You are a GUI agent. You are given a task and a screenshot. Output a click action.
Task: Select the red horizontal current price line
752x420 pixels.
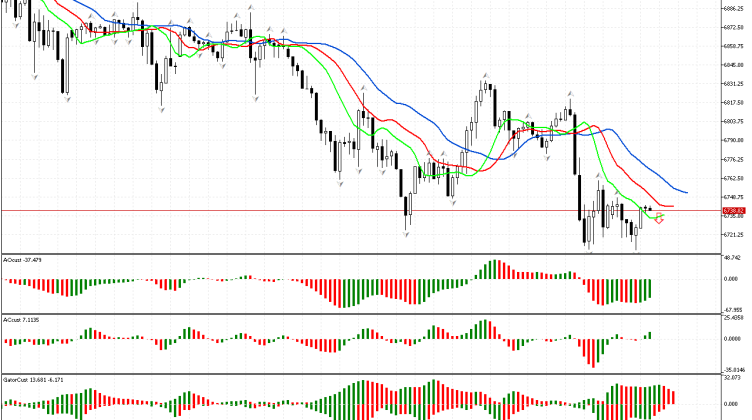[300, 211]
